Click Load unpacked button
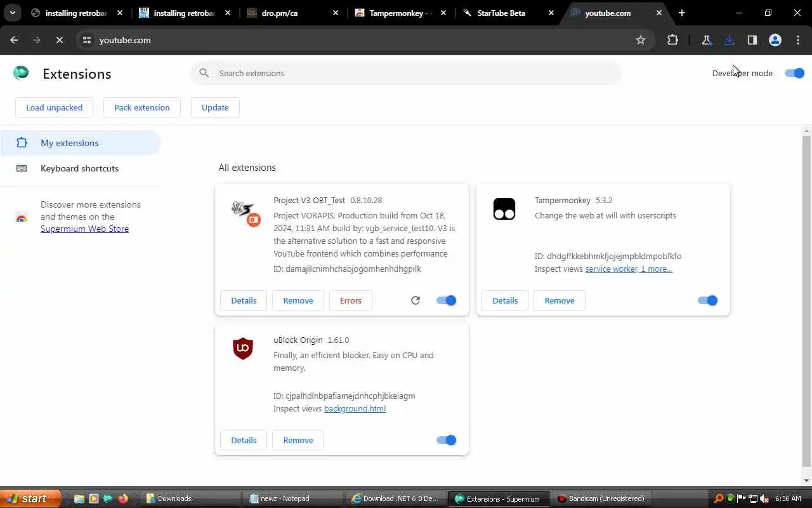812x508 pixels. coord(54,107)
